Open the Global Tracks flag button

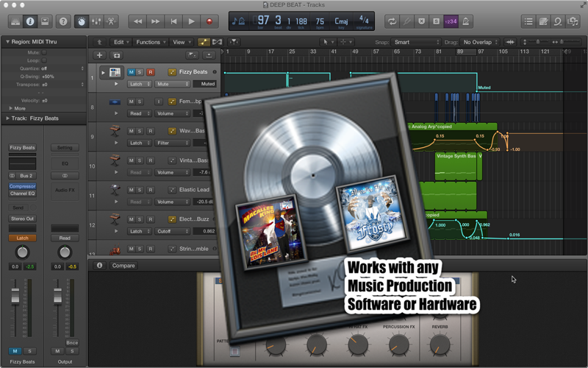(192, 55)
